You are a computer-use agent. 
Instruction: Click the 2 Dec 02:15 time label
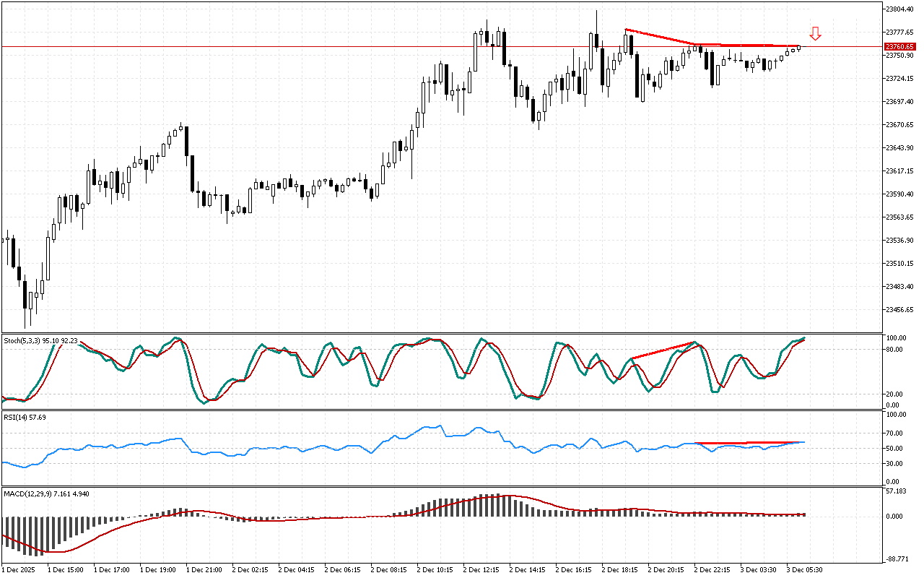pos(250,570)
